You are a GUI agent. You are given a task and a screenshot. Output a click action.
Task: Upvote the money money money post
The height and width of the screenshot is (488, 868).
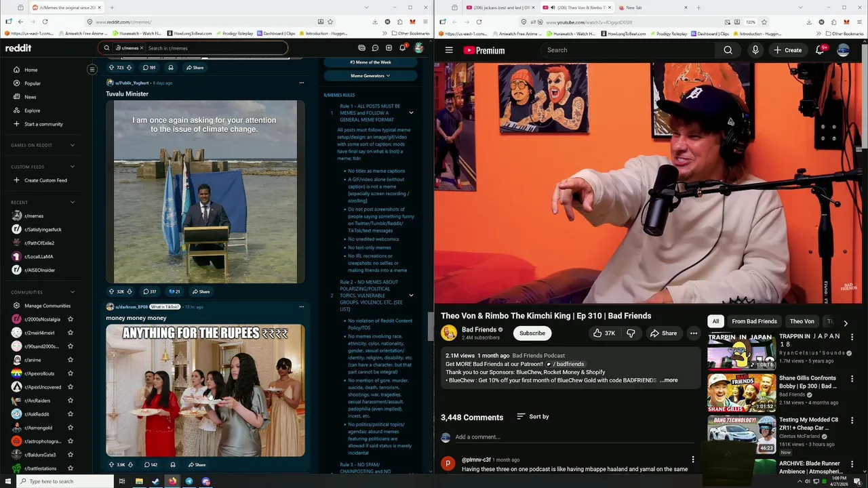point(111,465)
